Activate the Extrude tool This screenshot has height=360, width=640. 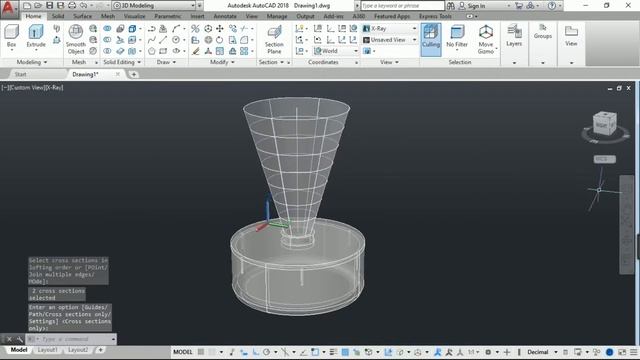tap(36, 36)
